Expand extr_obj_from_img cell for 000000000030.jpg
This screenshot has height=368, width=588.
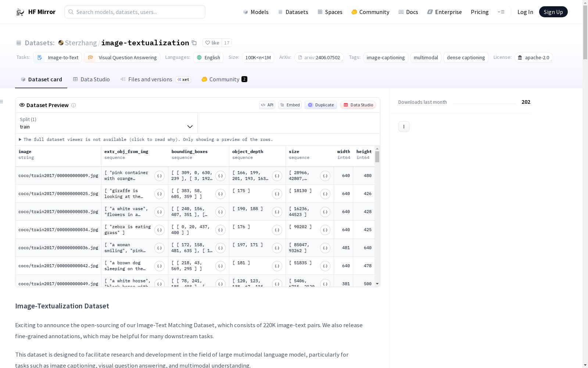159,212
